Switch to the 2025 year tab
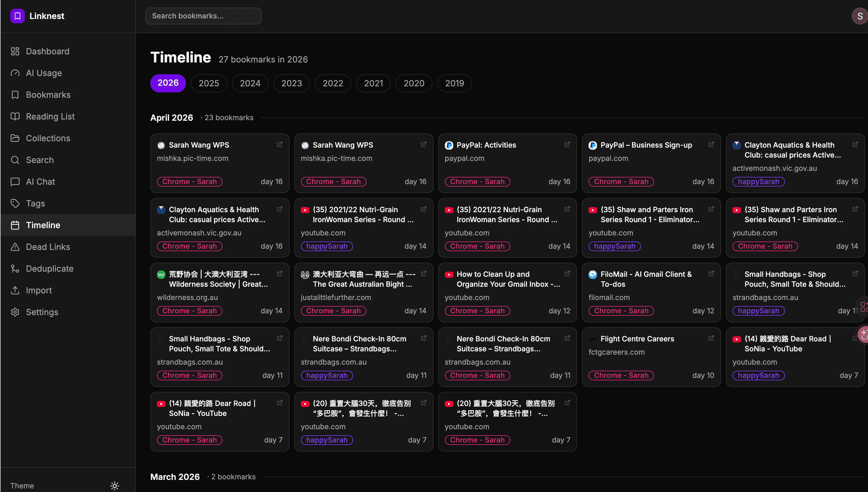 coord(209,83)
